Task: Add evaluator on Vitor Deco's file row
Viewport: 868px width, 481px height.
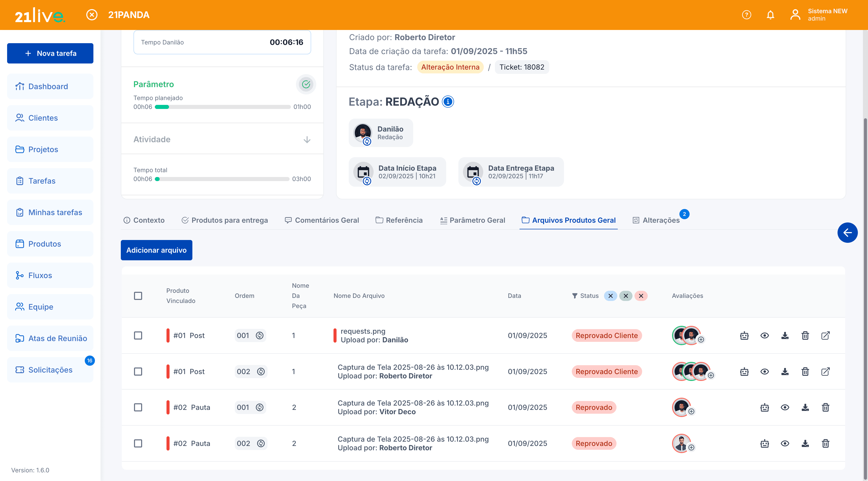Action: coord(691,412)
